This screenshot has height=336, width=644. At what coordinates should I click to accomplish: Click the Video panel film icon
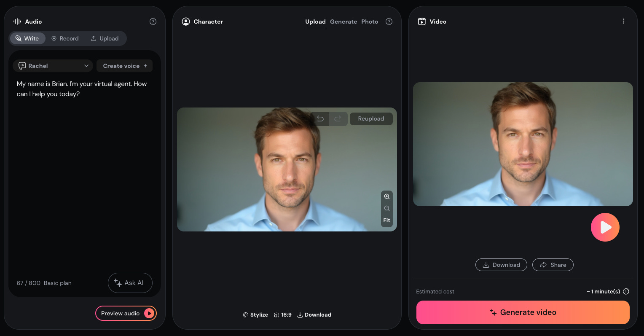[422, 22]
